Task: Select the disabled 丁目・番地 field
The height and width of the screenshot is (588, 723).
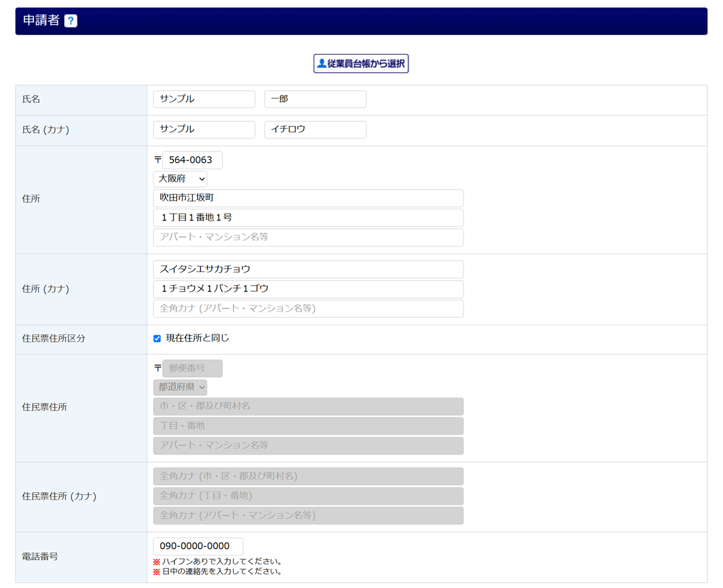Action: coord(308,426)
